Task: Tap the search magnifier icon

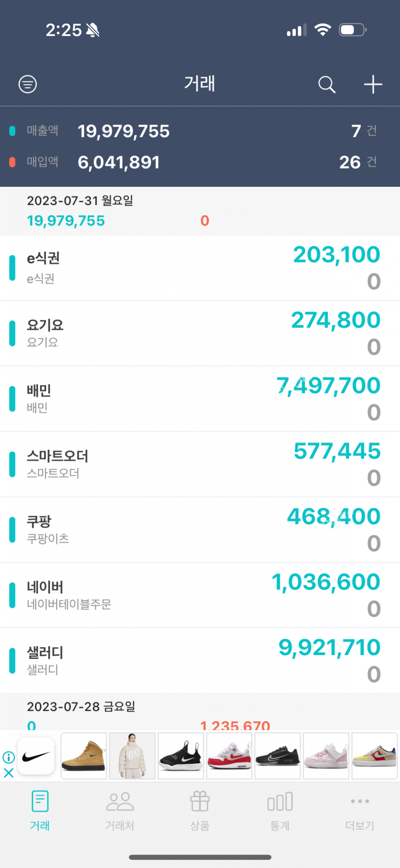Action: coord(327,85)
